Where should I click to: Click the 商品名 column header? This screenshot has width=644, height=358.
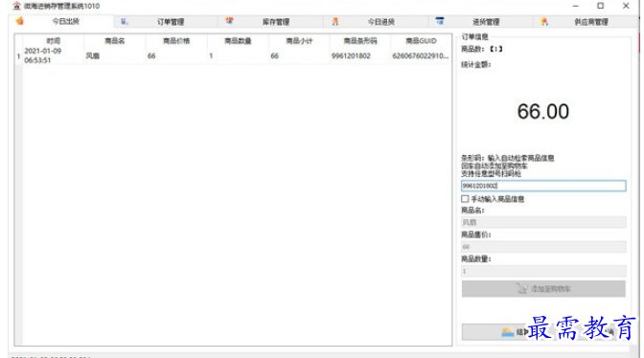tap(115, 40)
